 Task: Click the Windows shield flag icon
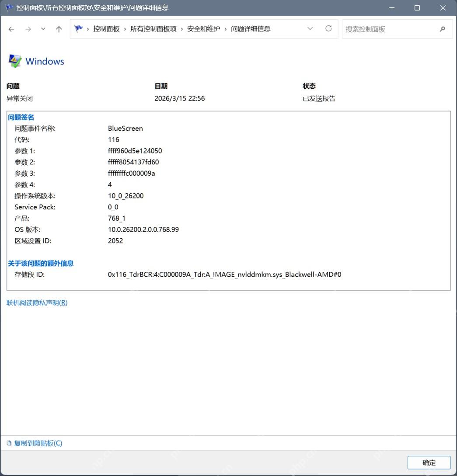tap(14, 61)
